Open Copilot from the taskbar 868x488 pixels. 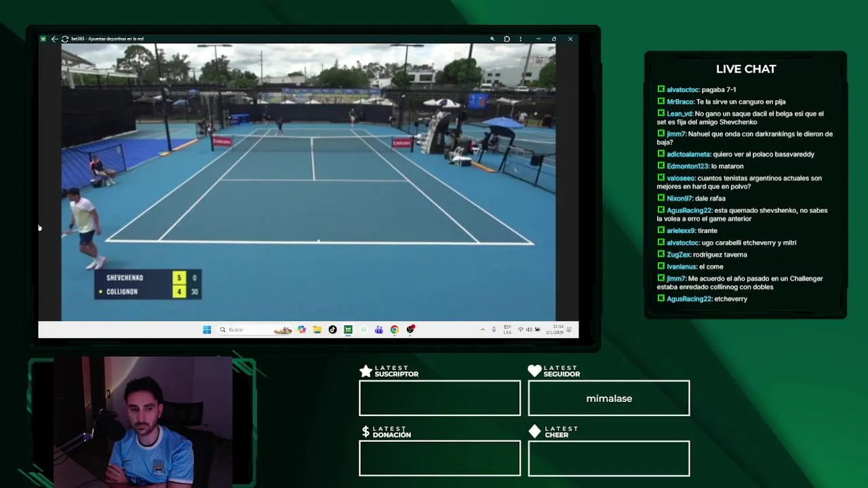(x=302, y=329)
